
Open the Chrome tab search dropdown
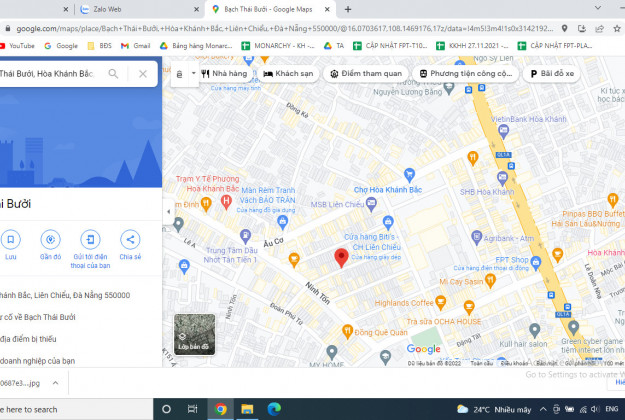click(598, 8)
